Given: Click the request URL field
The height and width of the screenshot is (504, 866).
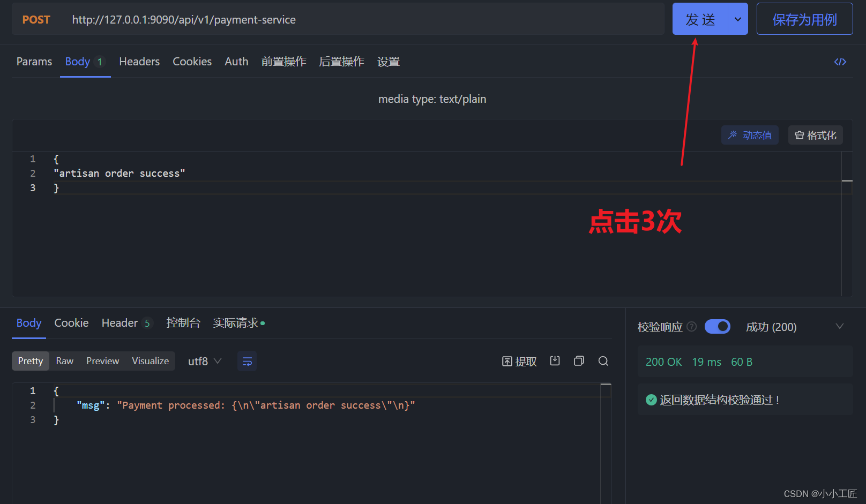Looking at the screenshot, I should (364, 20).
